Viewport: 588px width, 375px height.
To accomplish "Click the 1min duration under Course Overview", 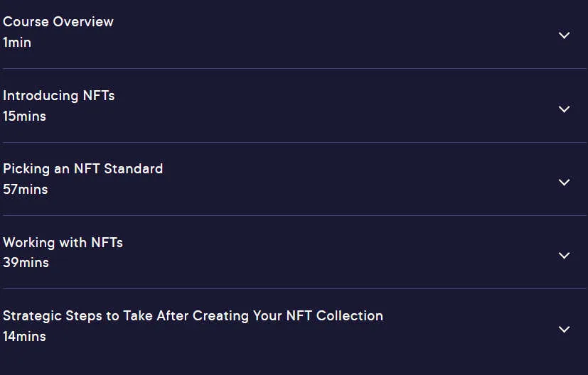I will coord(17,43).
